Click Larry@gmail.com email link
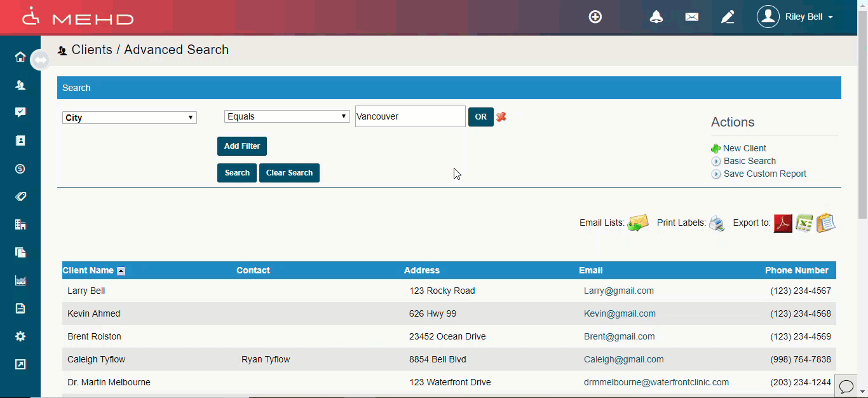This screenshot has height=398, width=868. (619, 291)
